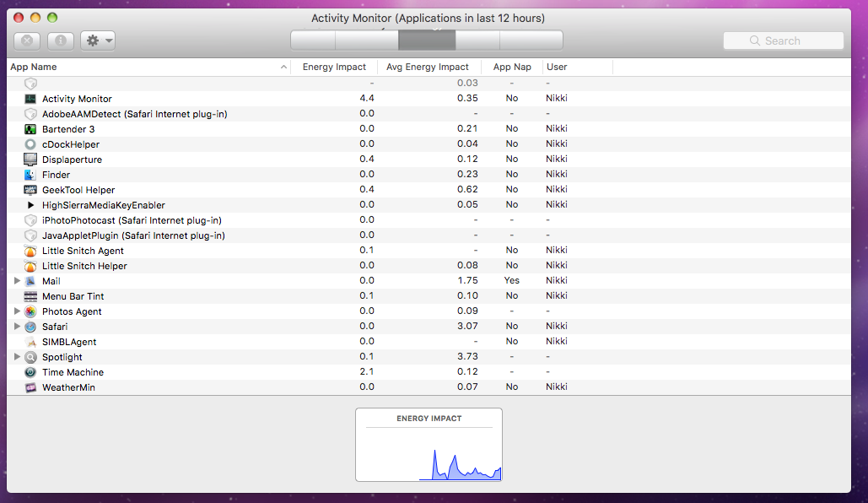
Task: Click the 3.07 Avg Energy Impact value
Action: point(468,326)
